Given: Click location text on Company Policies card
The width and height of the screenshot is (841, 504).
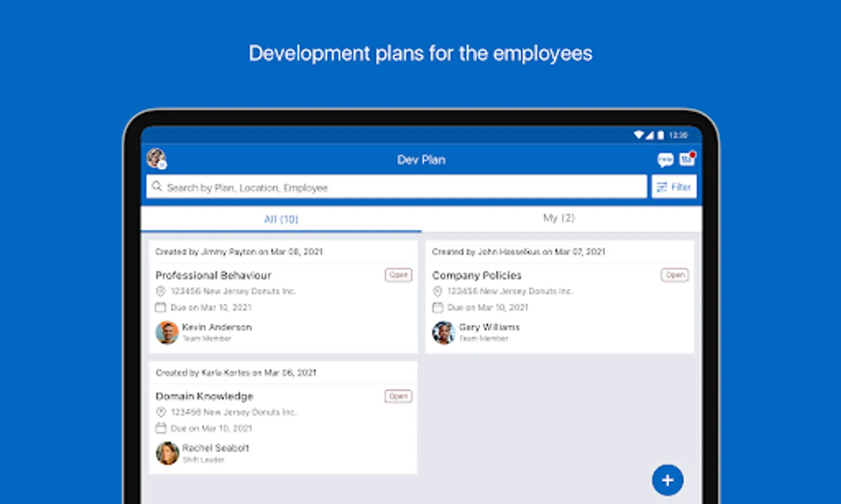Looking at the screenshot, I should [x=510, y=291].
